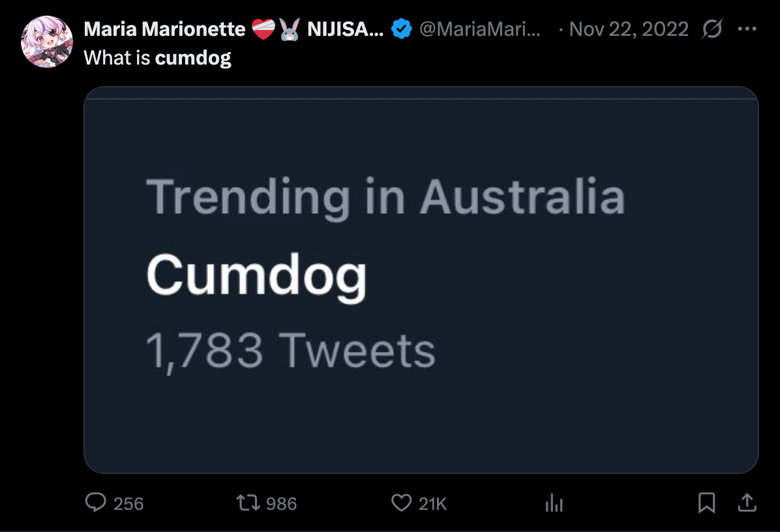Click the display name Maria Marionette

coord(164,29)
